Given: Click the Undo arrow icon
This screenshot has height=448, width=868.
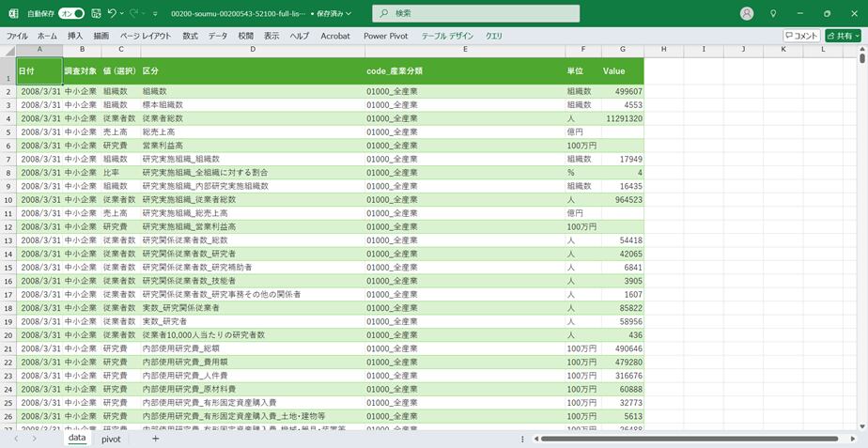Looking at the screenshot, I should [112, 14].
